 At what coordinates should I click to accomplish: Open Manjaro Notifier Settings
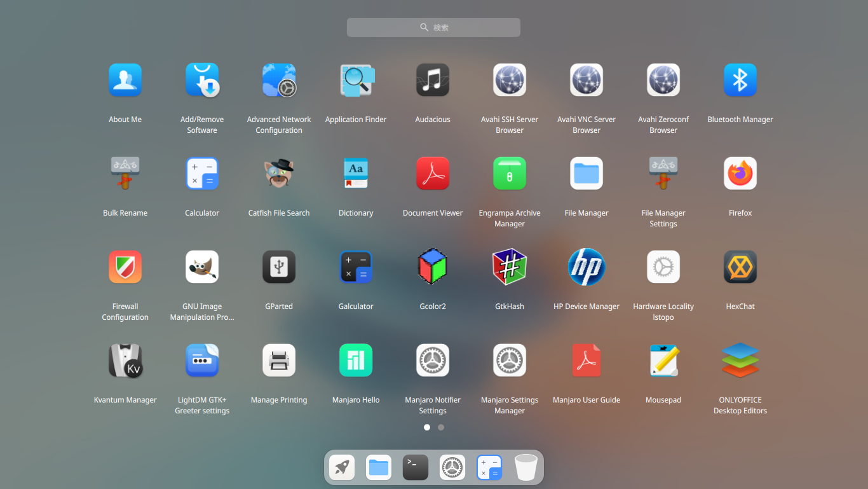pyautogui.click(x=433, y=361)
